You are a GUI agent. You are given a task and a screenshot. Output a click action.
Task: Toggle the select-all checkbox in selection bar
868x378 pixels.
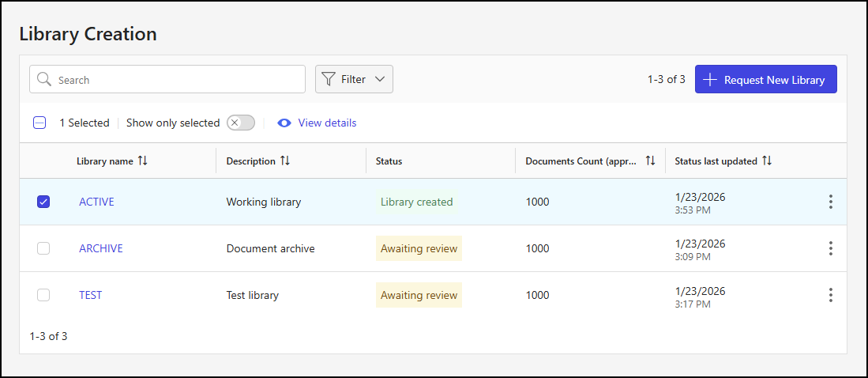[39, 123]
